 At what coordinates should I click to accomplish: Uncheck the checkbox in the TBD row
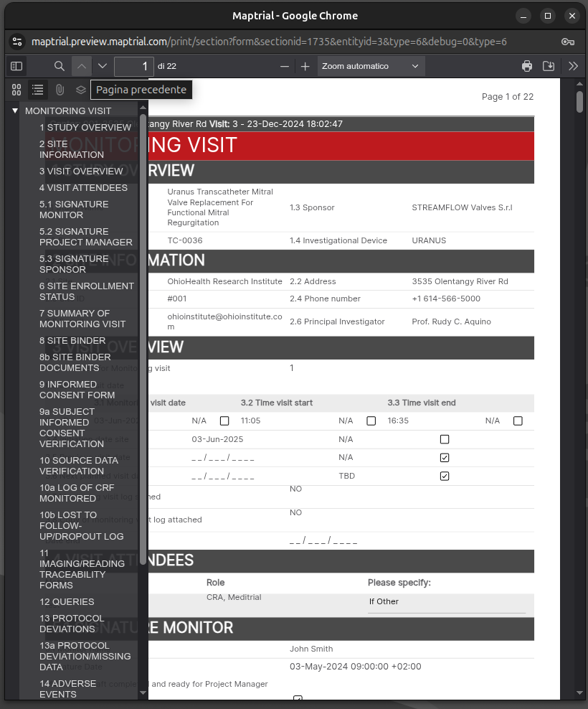[x=445, y=476]
